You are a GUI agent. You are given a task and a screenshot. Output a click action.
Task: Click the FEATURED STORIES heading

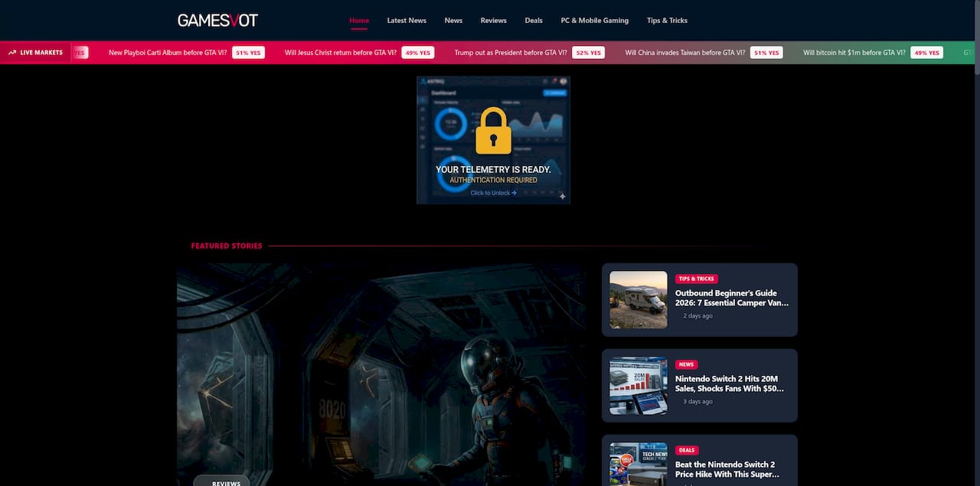(x=227, y=246)
